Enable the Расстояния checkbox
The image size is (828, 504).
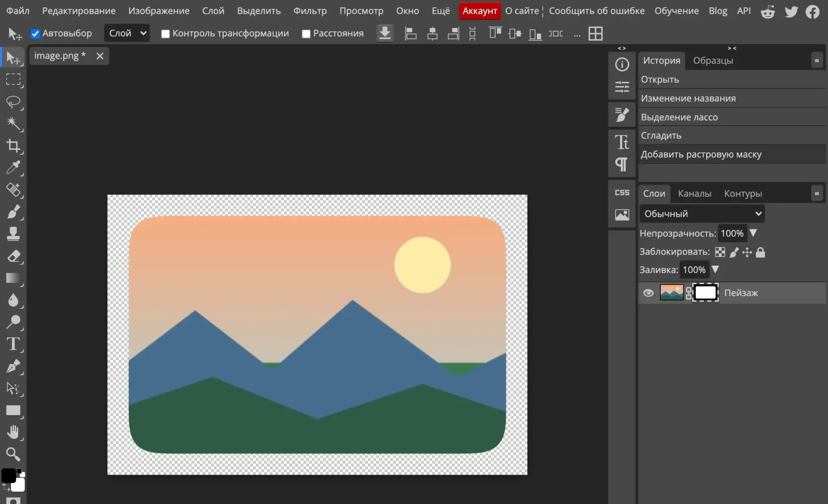point(306,34)
